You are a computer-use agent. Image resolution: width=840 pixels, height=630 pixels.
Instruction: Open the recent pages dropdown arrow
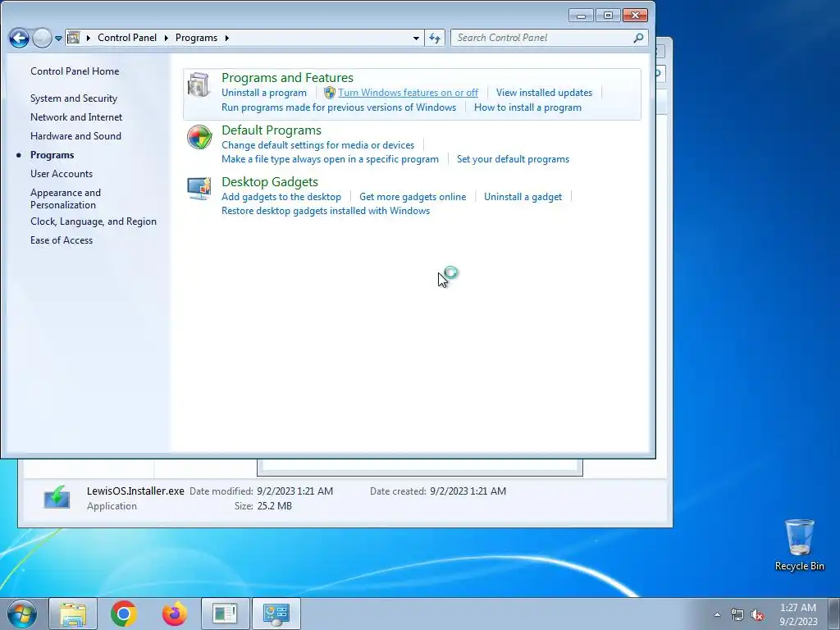[x=58, y=38]
